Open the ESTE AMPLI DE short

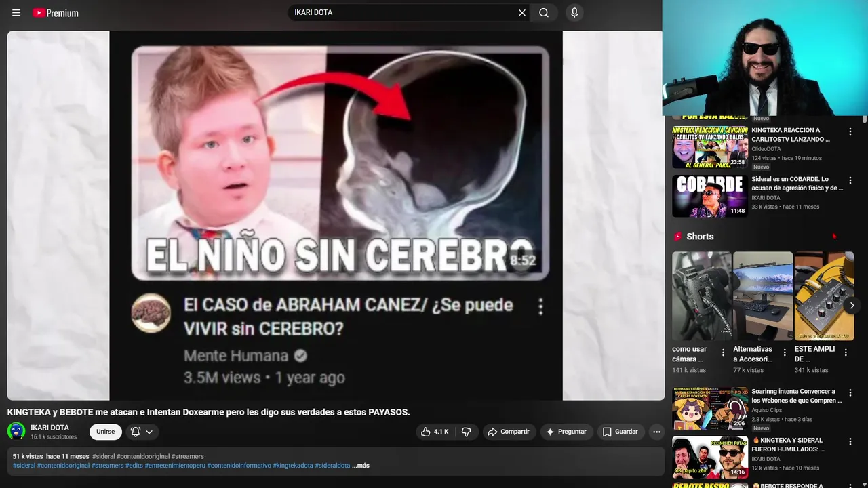tap(824, 296)
